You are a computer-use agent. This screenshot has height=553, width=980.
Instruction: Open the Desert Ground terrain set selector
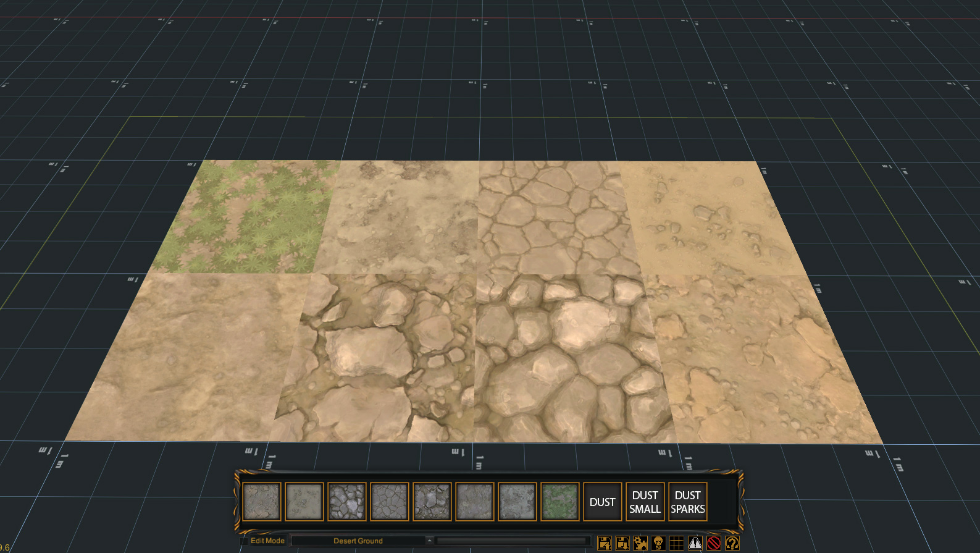click(358, 541)
